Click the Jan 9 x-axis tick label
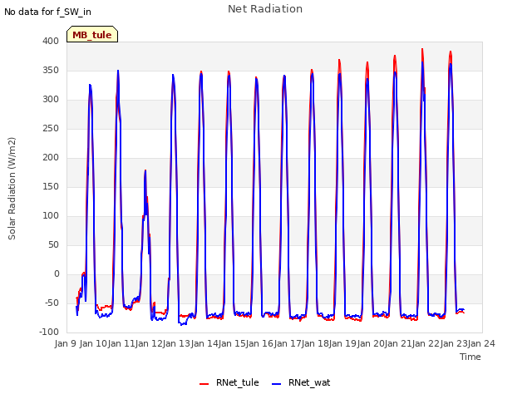Image resolution: width=532 pixels, height=399 pixels. [x=66, y=343]
